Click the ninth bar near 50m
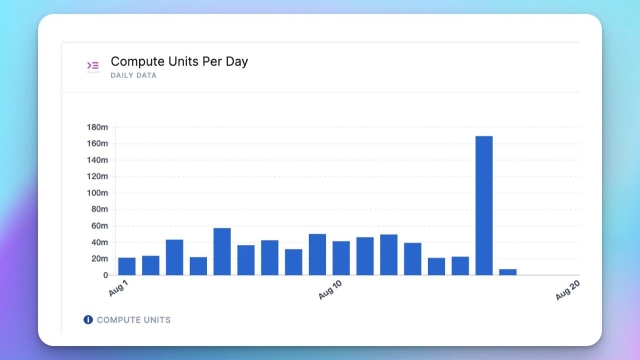 click(x=317, y=254)
